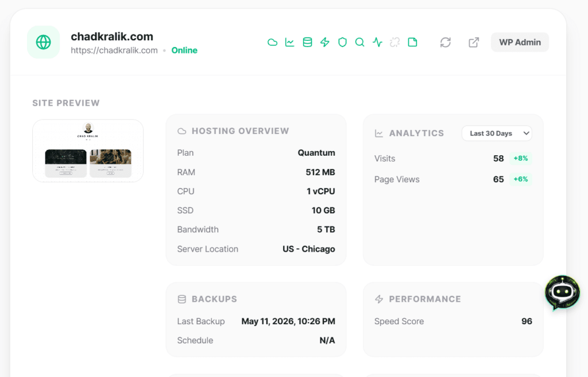
Task: Click the Quantum plan value
Action: (x=316, y=153)
